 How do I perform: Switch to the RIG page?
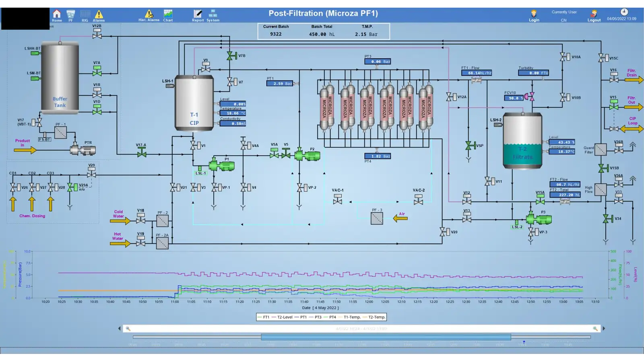click(x=85, y=15)
